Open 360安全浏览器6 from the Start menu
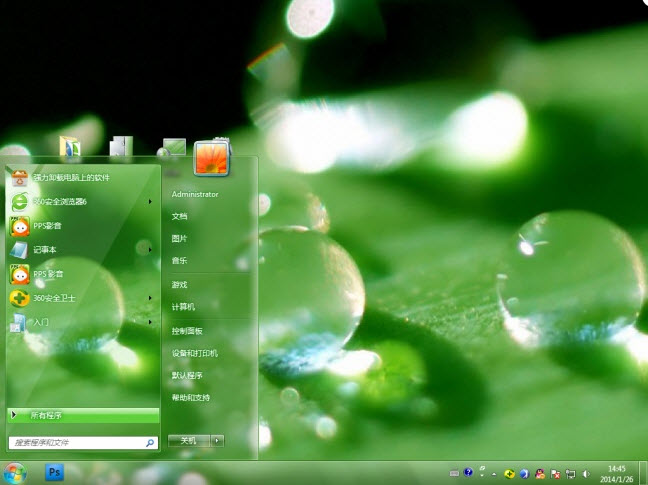This screenshot has height=485, width=648. click(60, 202)
